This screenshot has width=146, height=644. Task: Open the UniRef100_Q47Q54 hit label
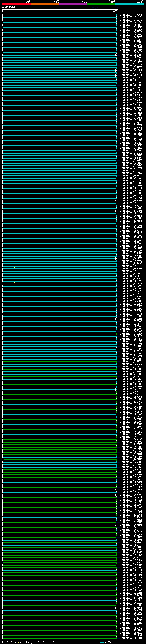coord(131,198)
